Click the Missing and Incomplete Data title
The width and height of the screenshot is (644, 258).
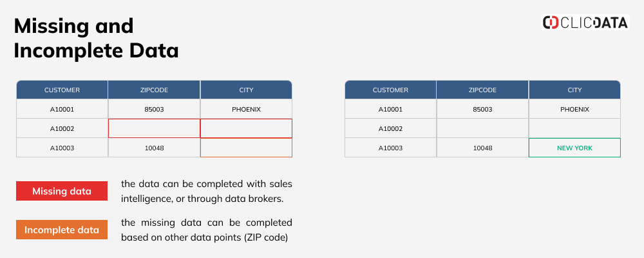(x=96, y=38)
